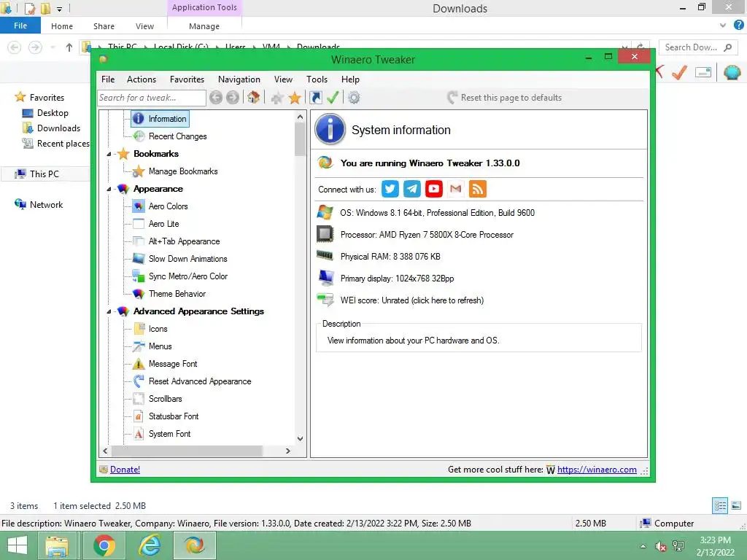Open Internet Explorer from the taskbar

150,545
